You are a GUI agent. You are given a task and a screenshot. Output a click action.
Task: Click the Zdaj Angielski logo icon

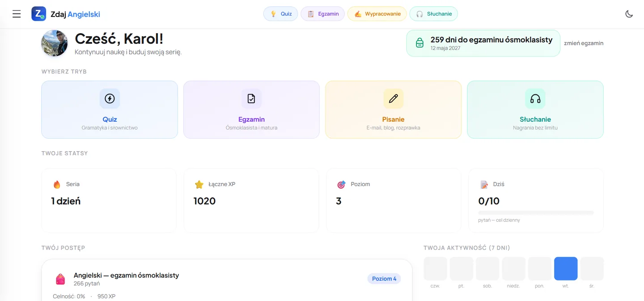click(39, 14)
